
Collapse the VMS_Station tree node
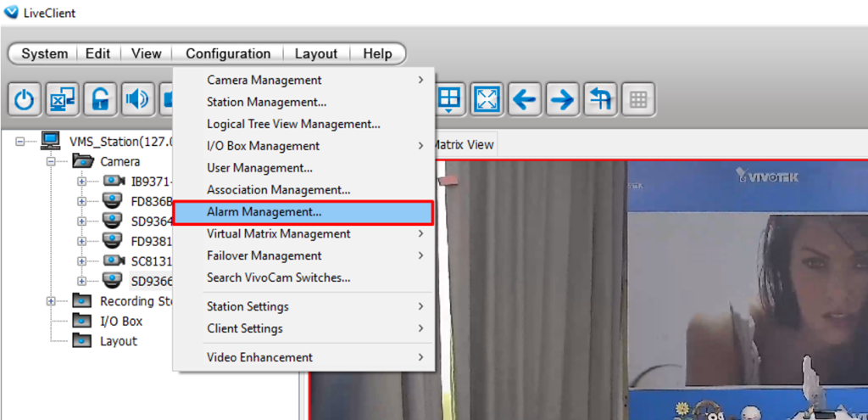(20, 142)
